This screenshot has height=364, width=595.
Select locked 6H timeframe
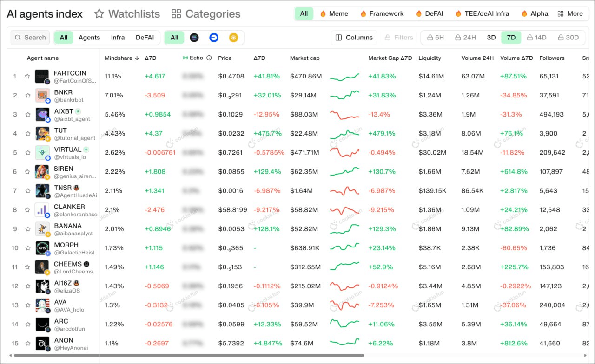click(436, 38)
